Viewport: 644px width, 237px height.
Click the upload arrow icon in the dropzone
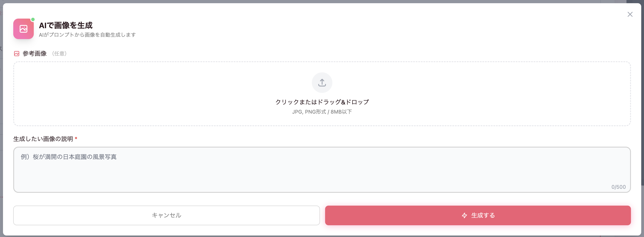point(322,82)
